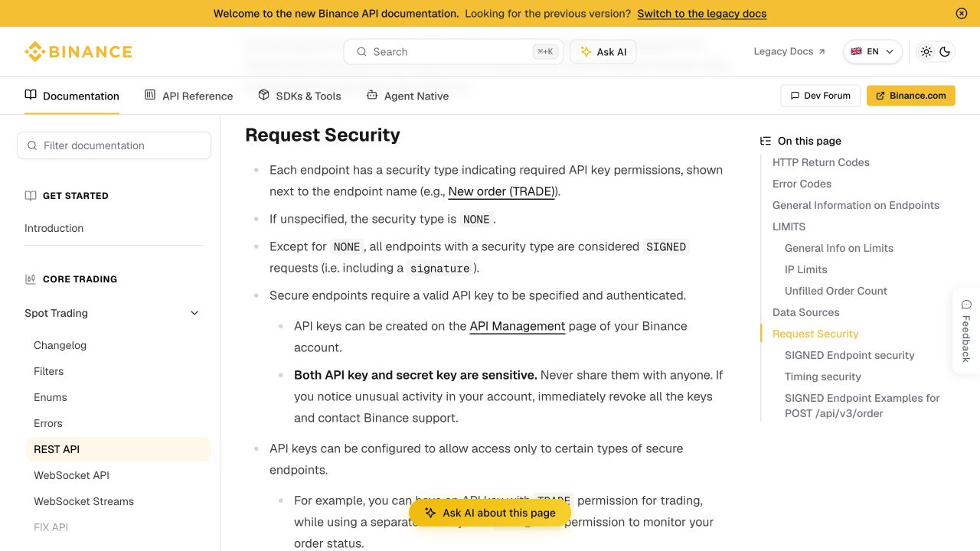Click the SDKs & Tools cube icon
980x551 pixels.
pos(264,95)
